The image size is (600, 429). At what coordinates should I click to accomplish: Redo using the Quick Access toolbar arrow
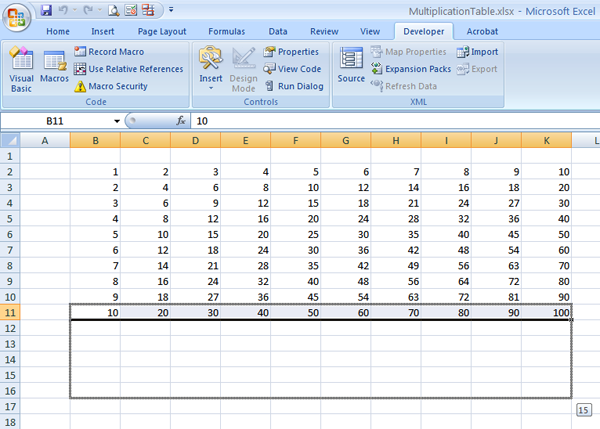click(88, 10)
